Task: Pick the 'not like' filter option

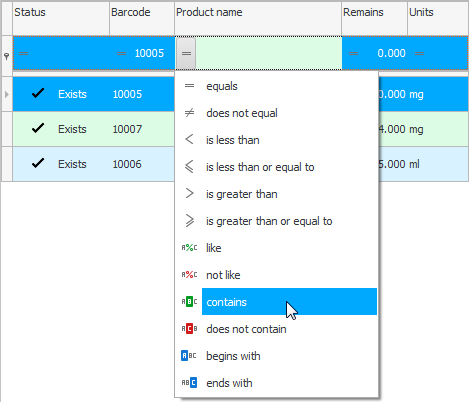Action: [276, 275]
